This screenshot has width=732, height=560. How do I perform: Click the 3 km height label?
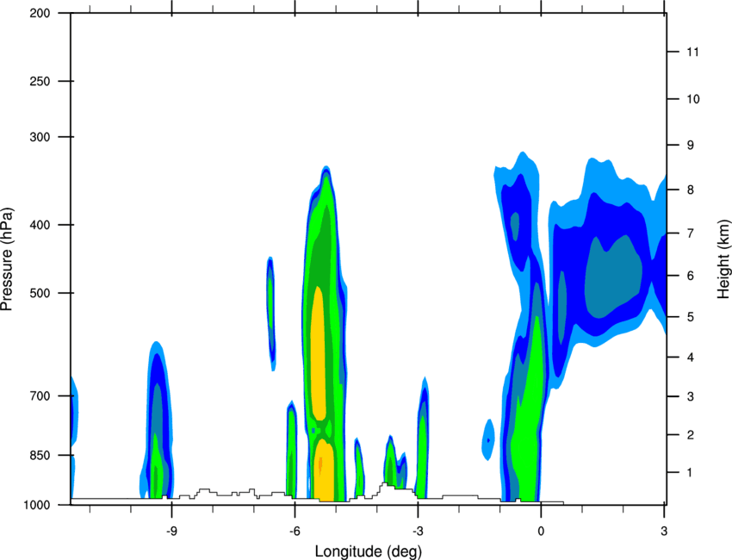[x=690, y=396]
